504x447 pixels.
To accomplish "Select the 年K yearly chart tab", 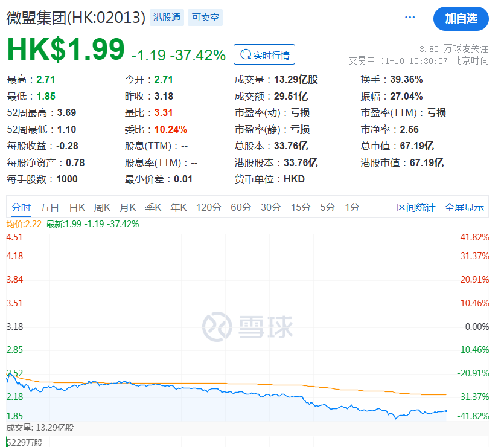I will pos(178,207).
